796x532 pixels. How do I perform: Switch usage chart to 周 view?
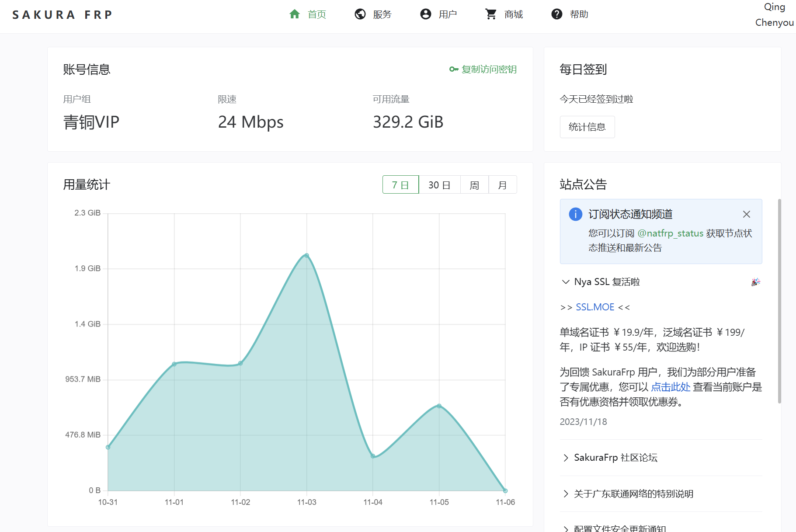[474, 185]
